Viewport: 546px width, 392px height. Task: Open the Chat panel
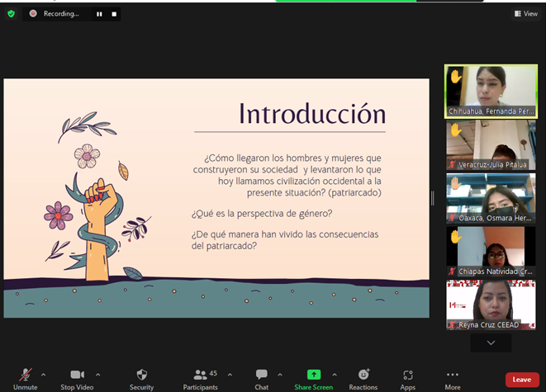pos(262,379)
